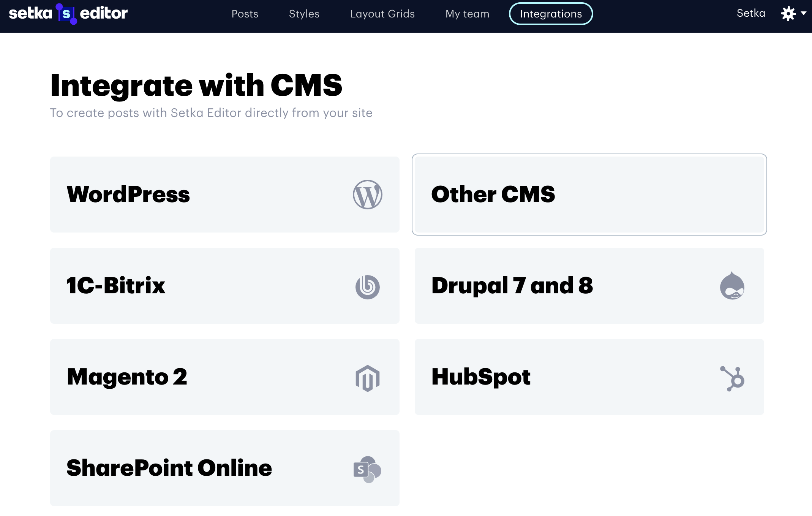
Task: Select the WordPress integration title
Action: (x=128, y=195)
